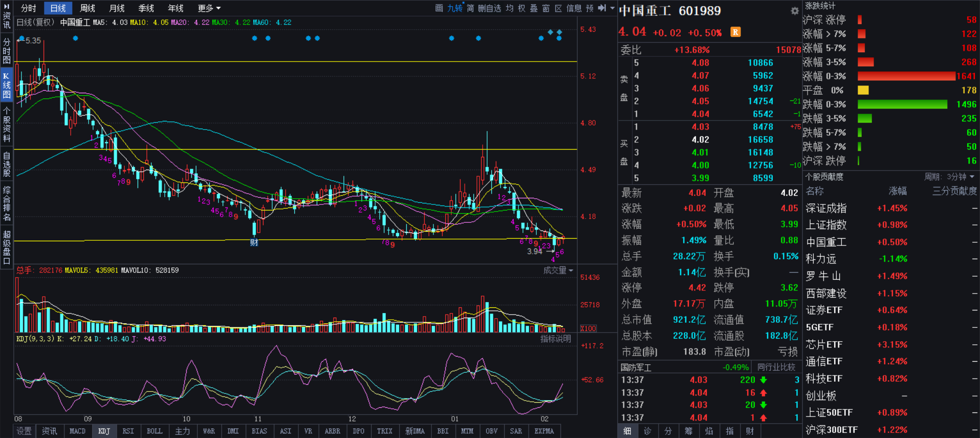This screenshot has height=438, width=980.
Task: Click the jump-to-latest arrow icon in toolbar
Action: coord(602,8)
